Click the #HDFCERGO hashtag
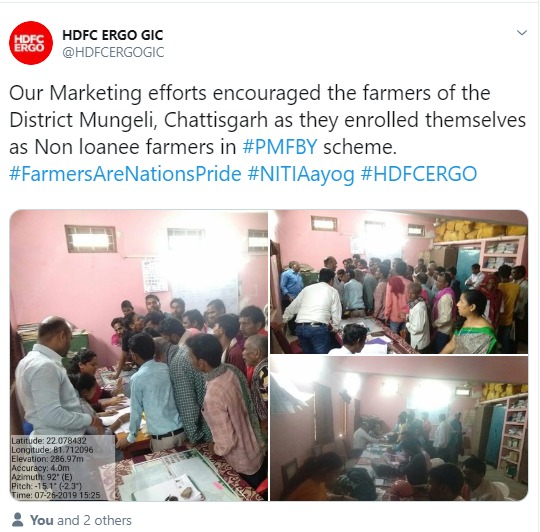Viewport: 540px width, 532px height. [x=419, y=174]
